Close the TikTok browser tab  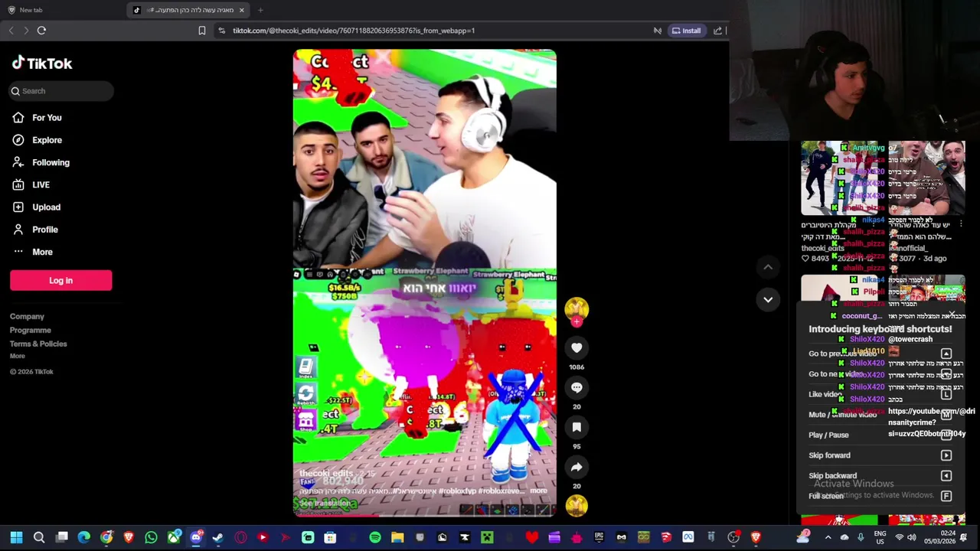[242, 10]
